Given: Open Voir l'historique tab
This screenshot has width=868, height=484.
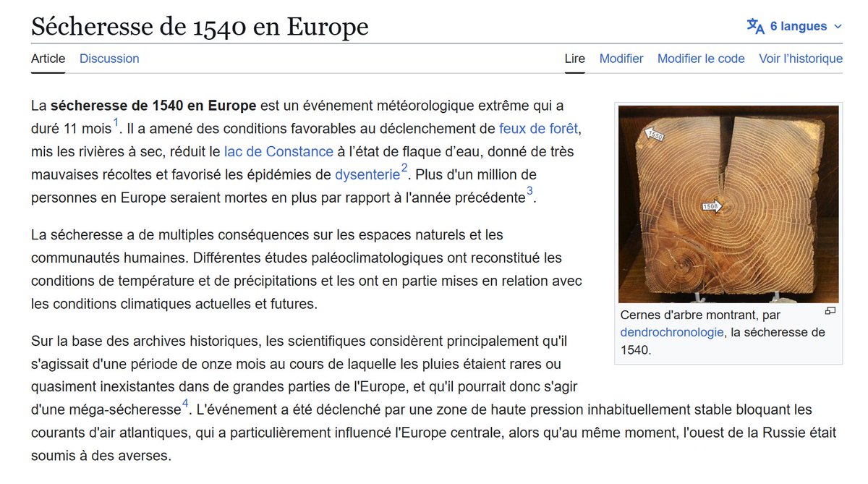Looking at the screenshot, I should (x=801, y=59).
